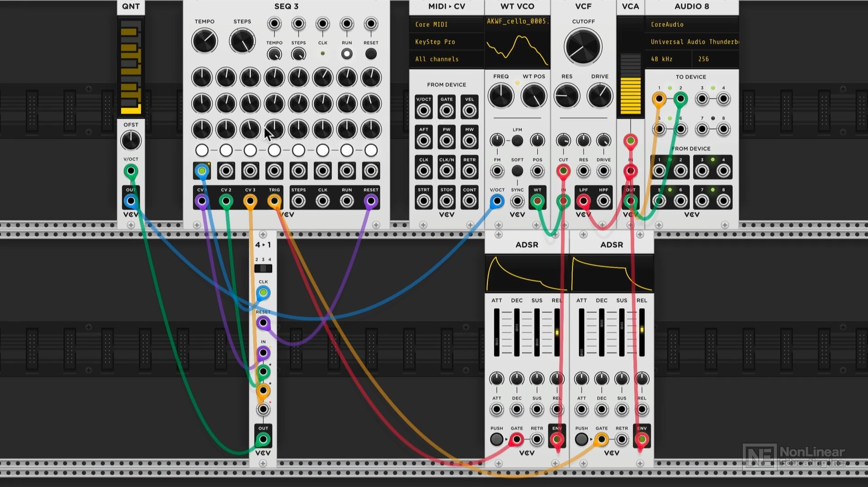Click the WT VCO SYNC input jack

coord(517,201)
